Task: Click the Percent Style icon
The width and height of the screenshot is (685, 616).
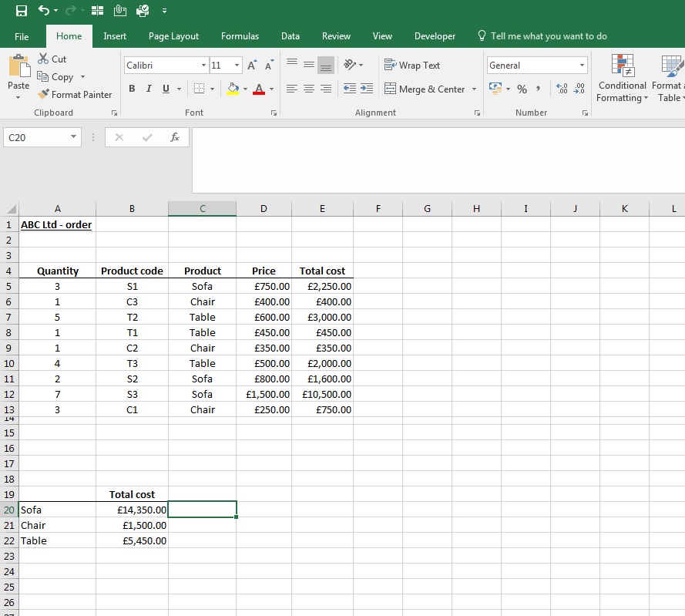Action: (522, 89)
